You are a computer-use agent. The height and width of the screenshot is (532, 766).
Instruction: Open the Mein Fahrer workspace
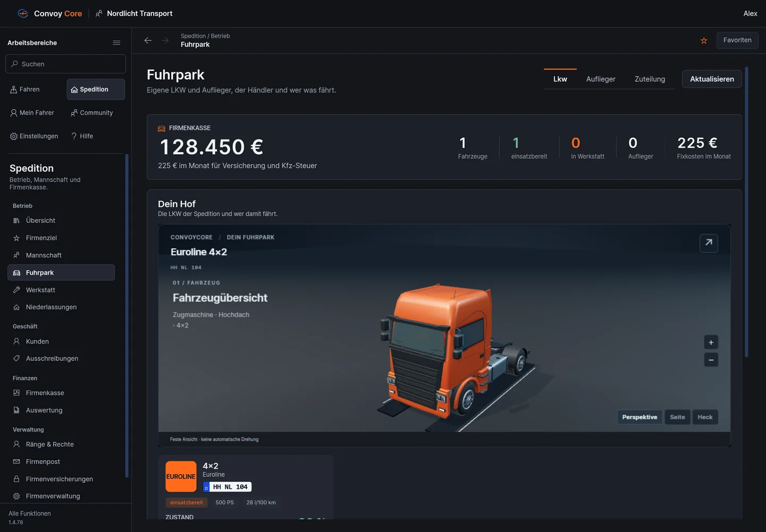[36, 113]
